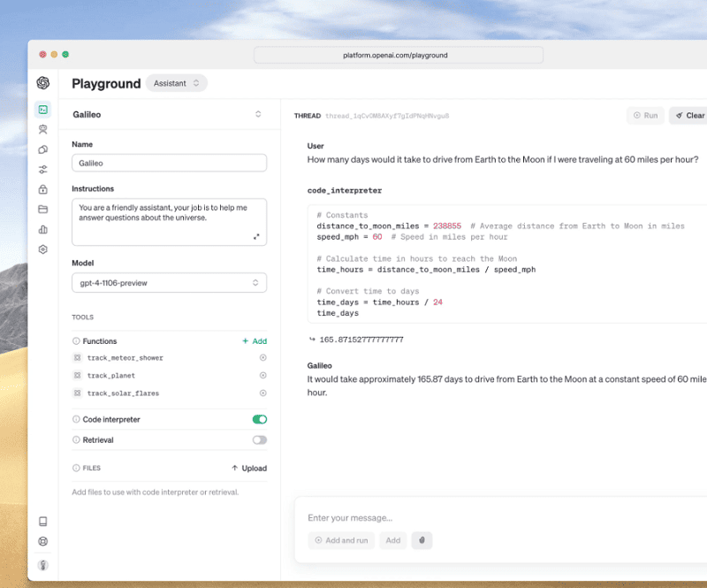The image size is (707, 588).
Task: Add a new function
Action: tap(255, 341)
